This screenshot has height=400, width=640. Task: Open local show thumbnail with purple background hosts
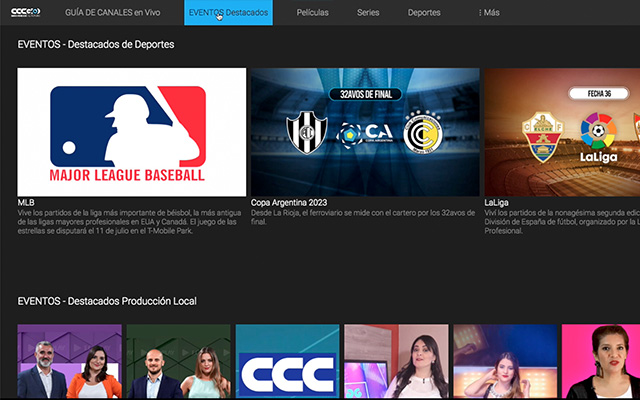70,362
